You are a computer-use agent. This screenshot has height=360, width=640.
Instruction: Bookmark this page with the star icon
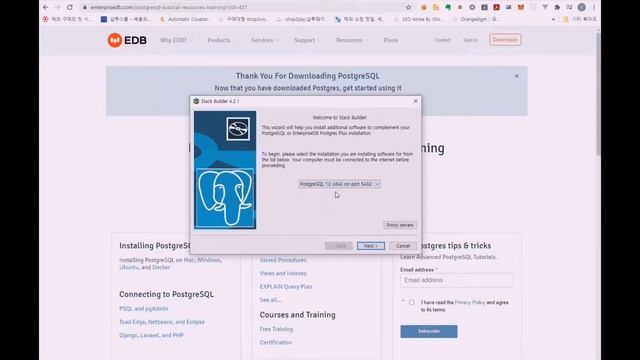click(408, 7)
